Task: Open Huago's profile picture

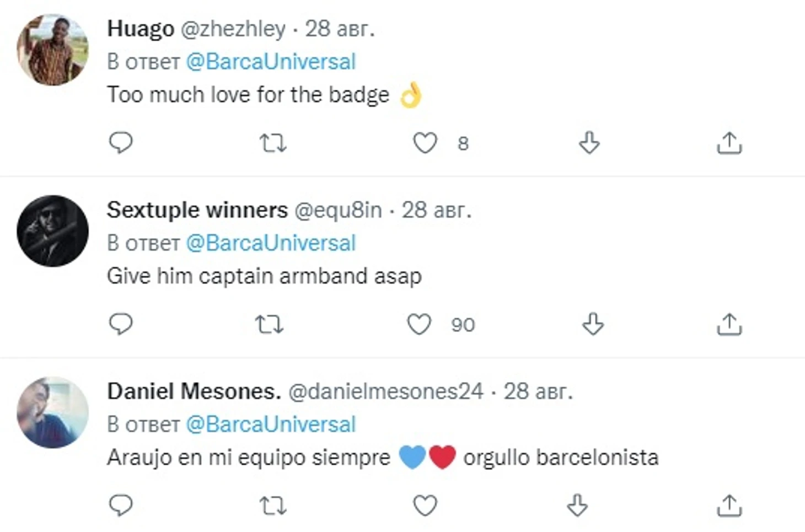Action: point(52,50)
